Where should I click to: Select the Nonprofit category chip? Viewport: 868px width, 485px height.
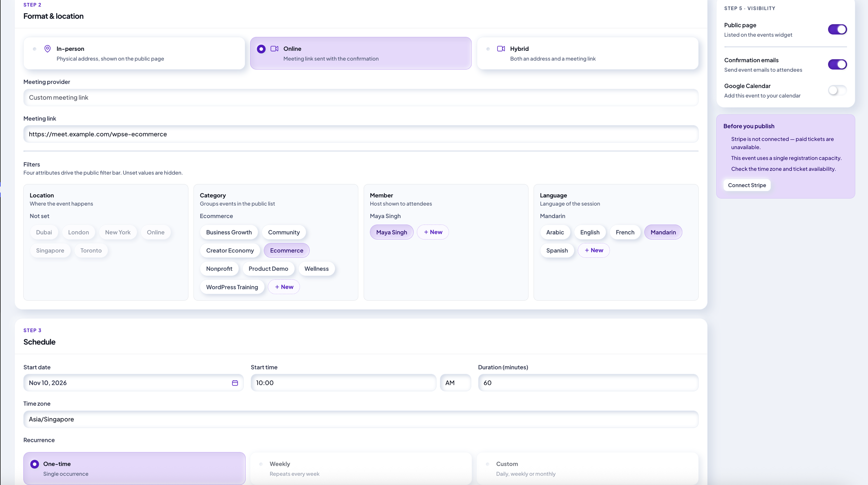219,269
